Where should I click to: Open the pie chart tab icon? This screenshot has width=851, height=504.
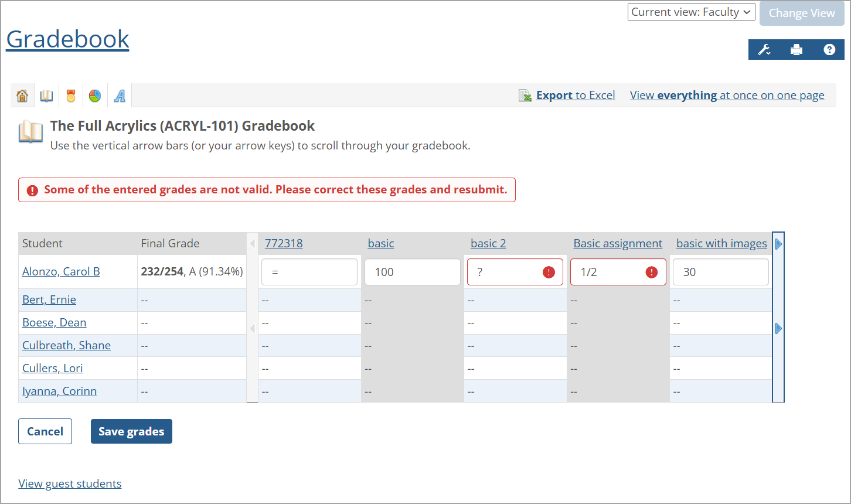coord(95,96)
